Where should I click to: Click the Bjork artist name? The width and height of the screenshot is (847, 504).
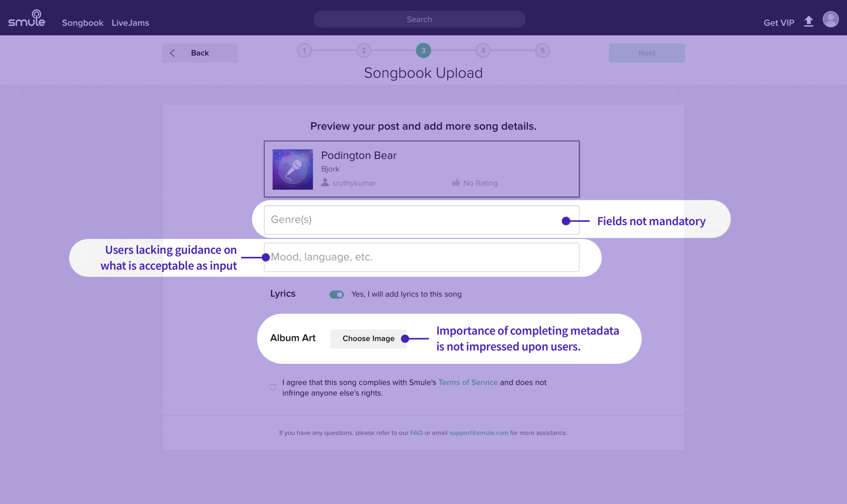330,169
